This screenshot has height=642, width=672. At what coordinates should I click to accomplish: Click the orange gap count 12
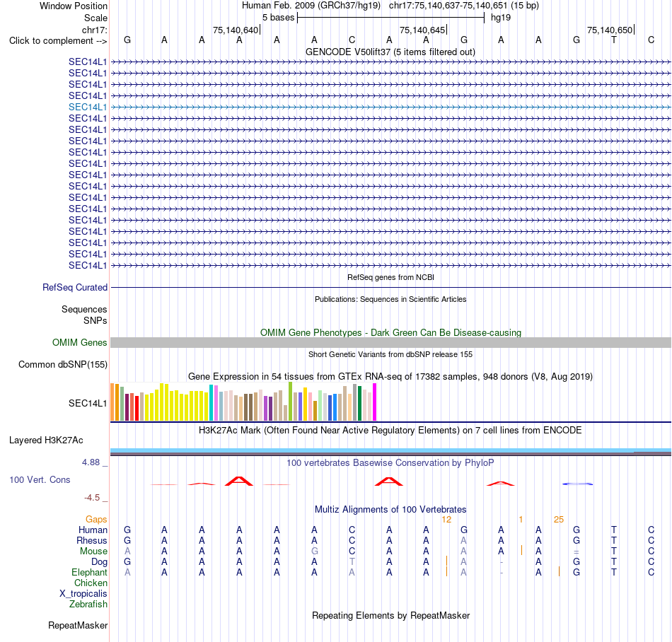coord(446,520)
